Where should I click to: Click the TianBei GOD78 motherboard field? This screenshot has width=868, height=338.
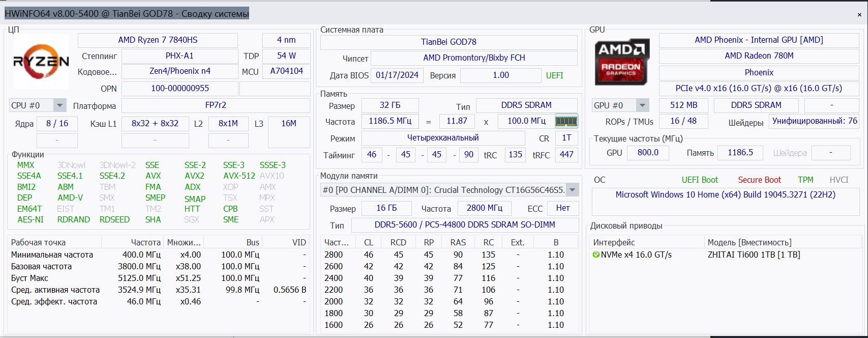click(x=448, y=42)
